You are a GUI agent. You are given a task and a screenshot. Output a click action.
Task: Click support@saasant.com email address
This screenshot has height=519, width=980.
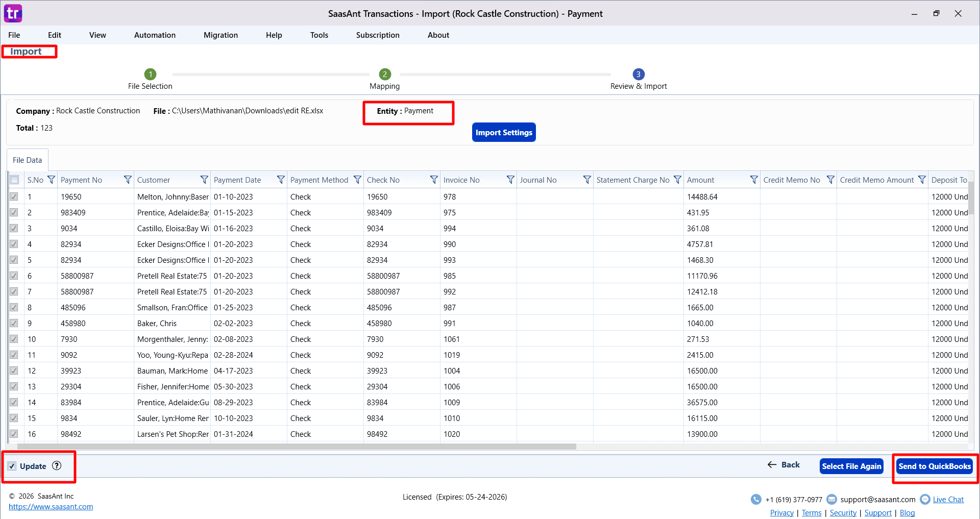pyautogui.click(x=878, y=499)
